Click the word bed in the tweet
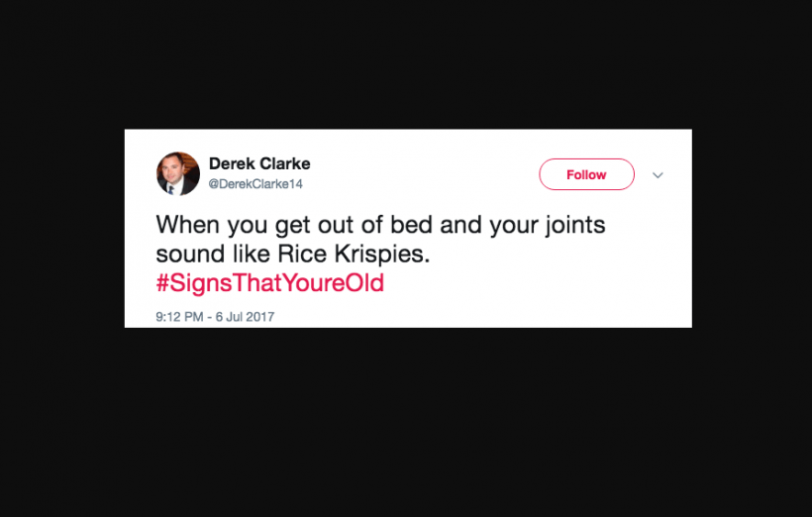The height and width of the screenshot is (517, 812). click(x=411, y=225)
